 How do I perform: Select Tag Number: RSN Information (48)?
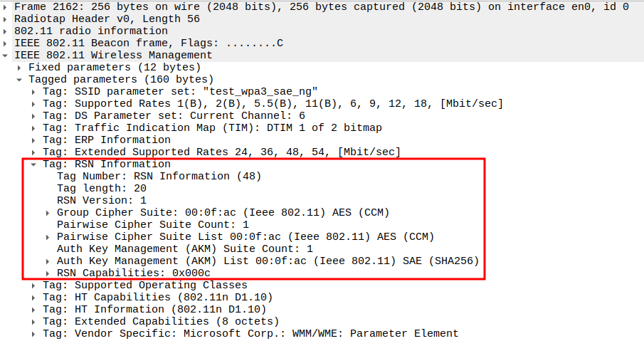tap(159, 177)
